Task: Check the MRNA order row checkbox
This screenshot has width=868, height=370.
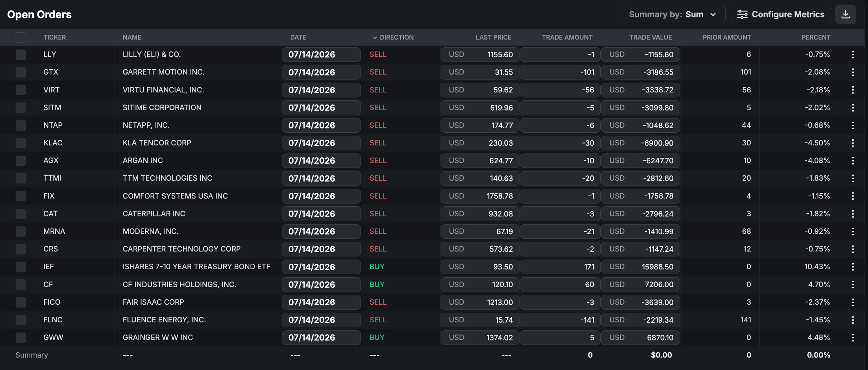Action: (x=21, y=231)
